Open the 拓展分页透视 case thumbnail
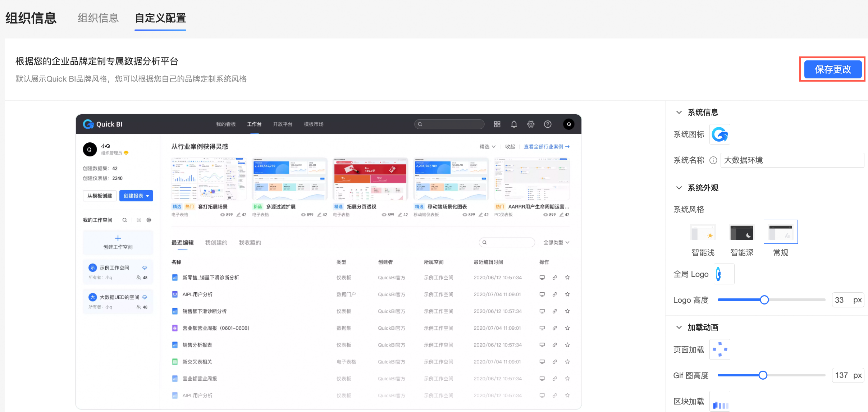Viewport: 868px width, 412px height. 370,179
